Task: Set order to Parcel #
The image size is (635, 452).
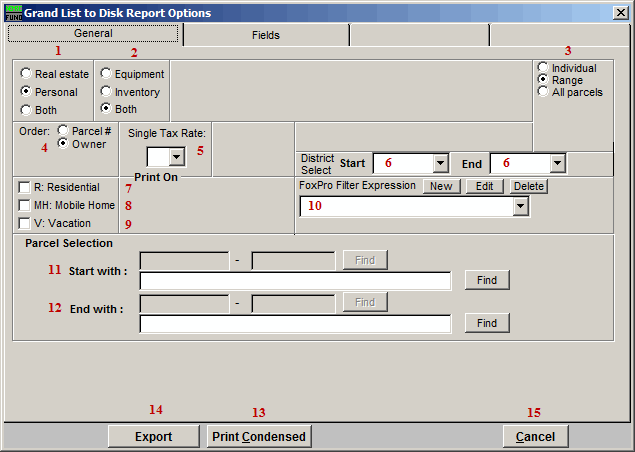Action: (x=63, y=130)
